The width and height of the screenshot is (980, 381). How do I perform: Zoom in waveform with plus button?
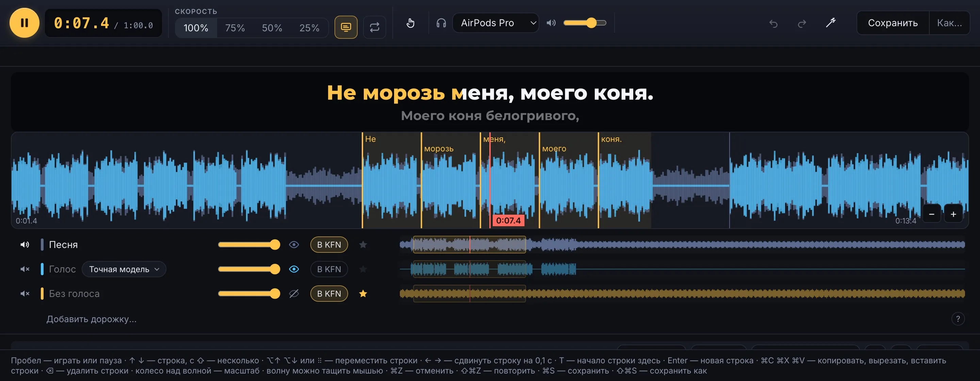click(953, 214)
